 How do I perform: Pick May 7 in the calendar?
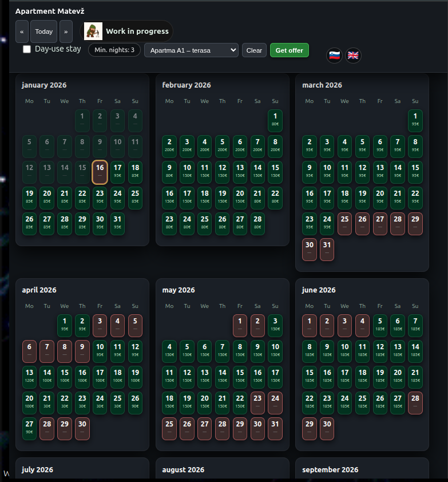tap(222, 351)
